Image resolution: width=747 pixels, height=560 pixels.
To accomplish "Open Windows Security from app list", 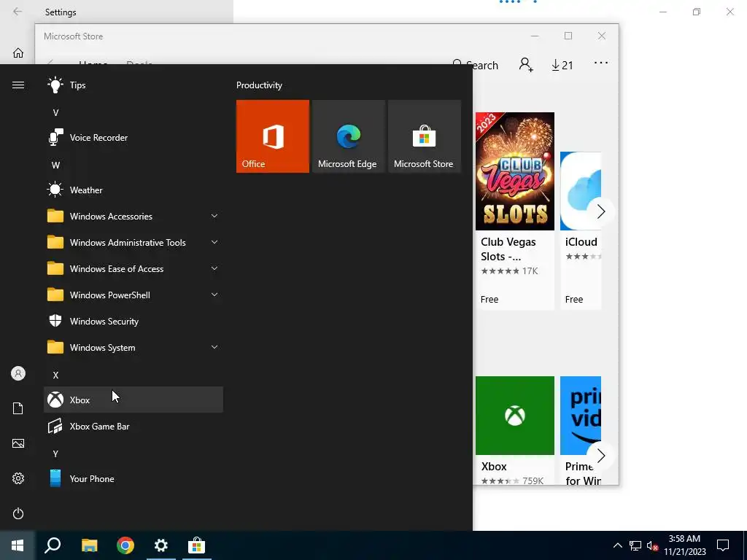I will 133,322.
